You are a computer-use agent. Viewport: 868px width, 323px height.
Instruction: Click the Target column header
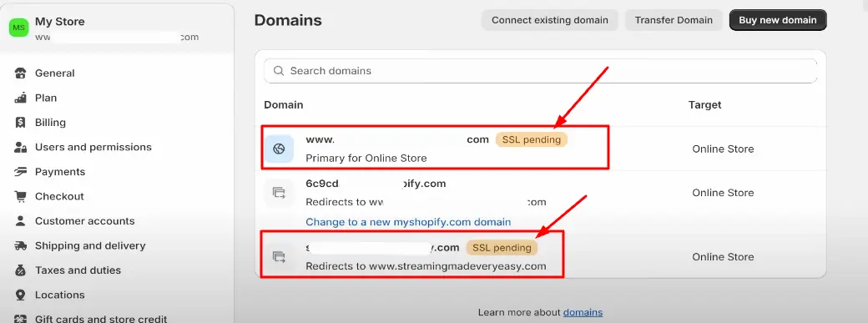(x=704, y=104)
